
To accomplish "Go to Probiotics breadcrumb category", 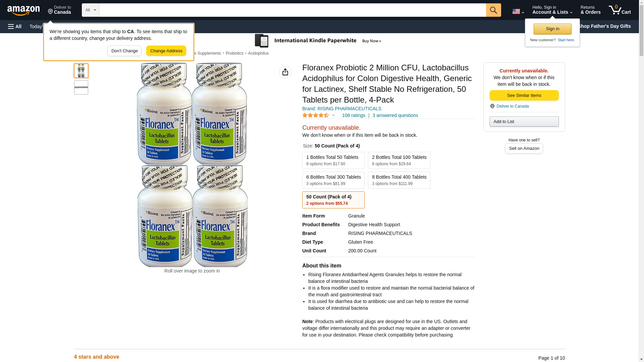I will tap(234, 53).
